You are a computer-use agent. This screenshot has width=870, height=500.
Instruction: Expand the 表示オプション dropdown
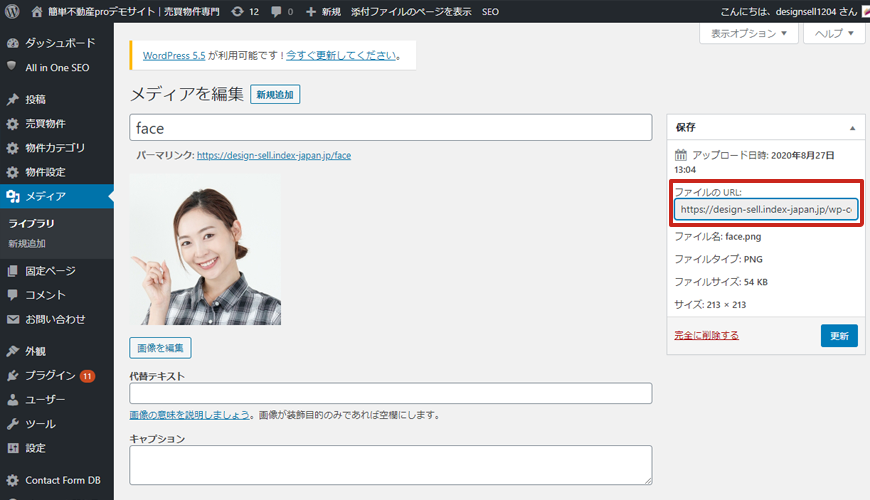[749, 33]
